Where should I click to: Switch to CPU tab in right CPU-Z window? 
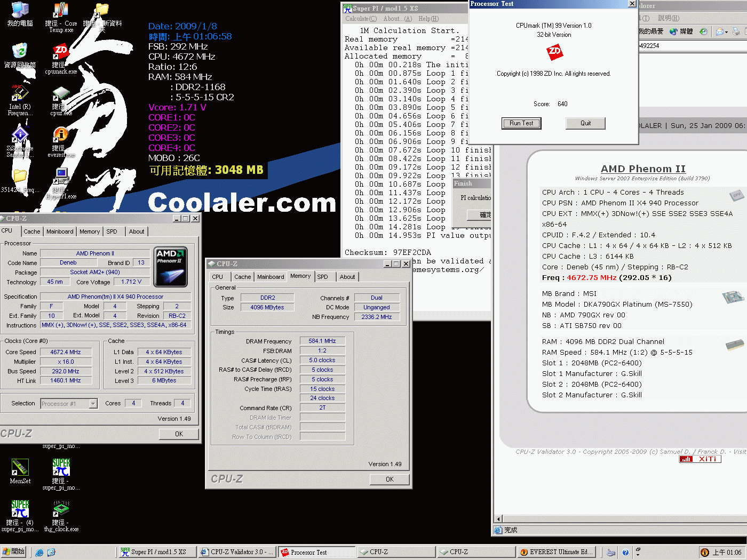pyautogui.click(x=218, y=277)
